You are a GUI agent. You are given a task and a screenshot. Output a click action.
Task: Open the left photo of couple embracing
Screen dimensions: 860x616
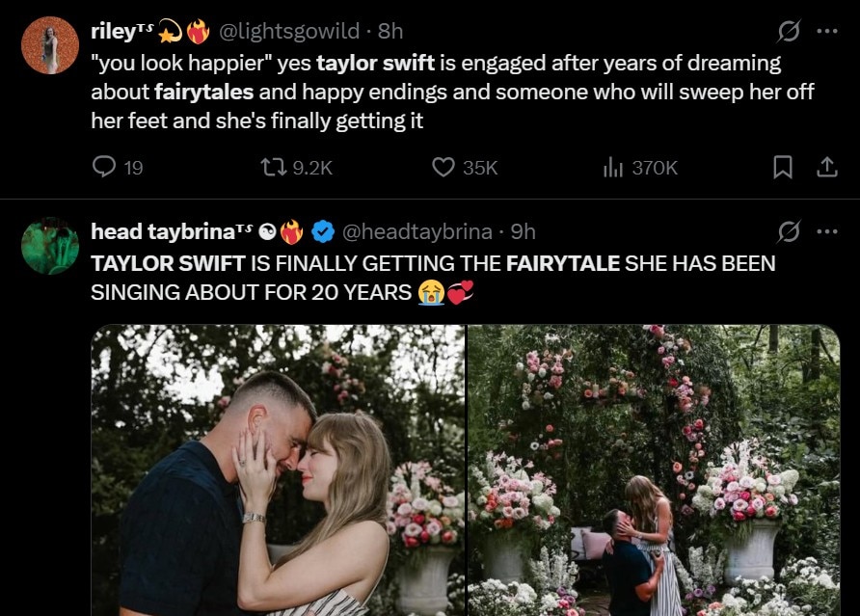pos(279,470)
